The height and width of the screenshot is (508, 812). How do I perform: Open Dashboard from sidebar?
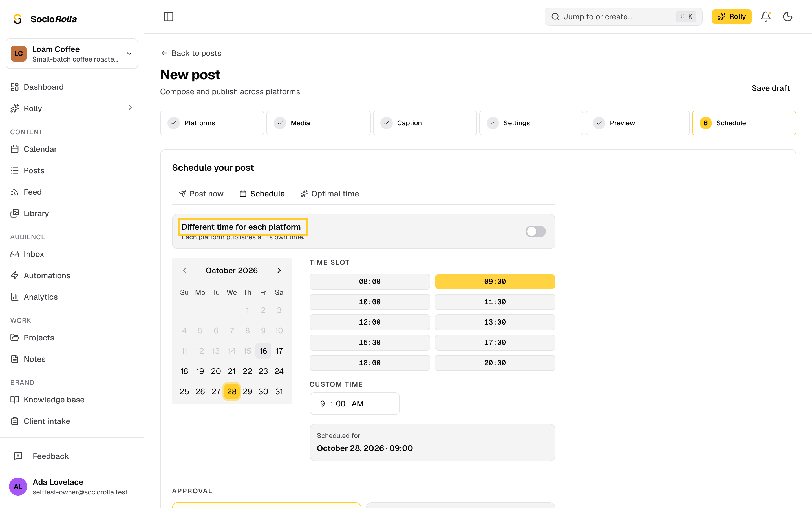click(72, 87)
